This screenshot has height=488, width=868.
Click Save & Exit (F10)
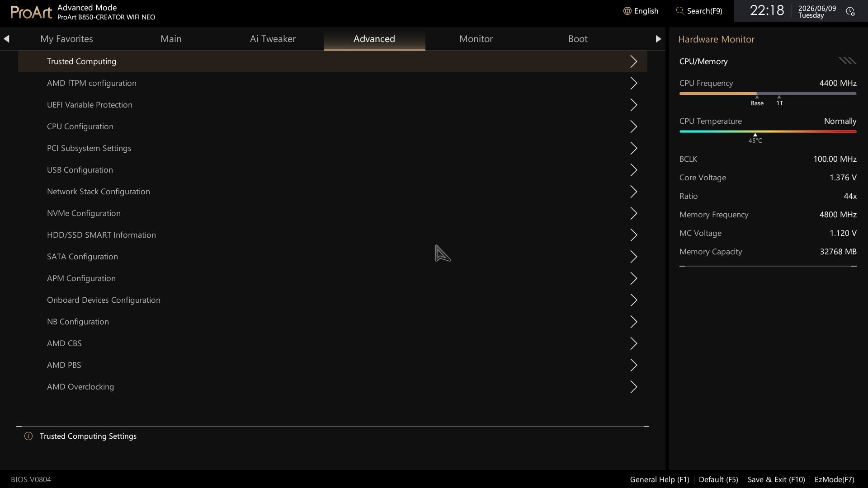[x=776, y=479]
